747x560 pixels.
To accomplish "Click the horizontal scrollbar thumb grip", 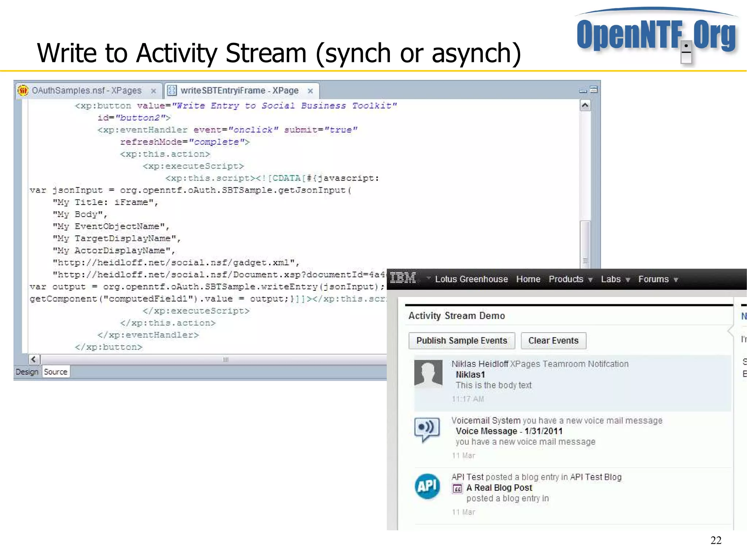I will click(x=225, y=359).
